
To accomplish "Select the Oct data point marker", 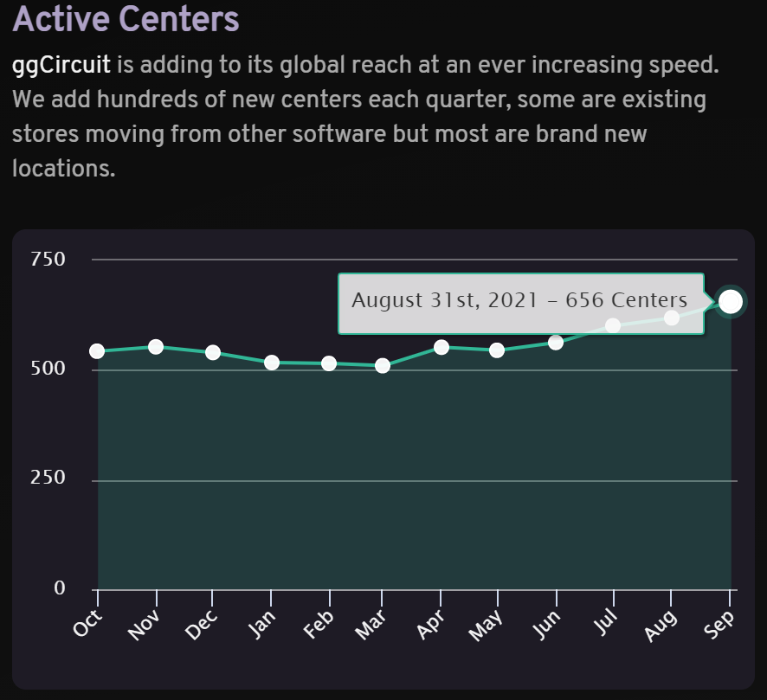I will coord(97,351).
